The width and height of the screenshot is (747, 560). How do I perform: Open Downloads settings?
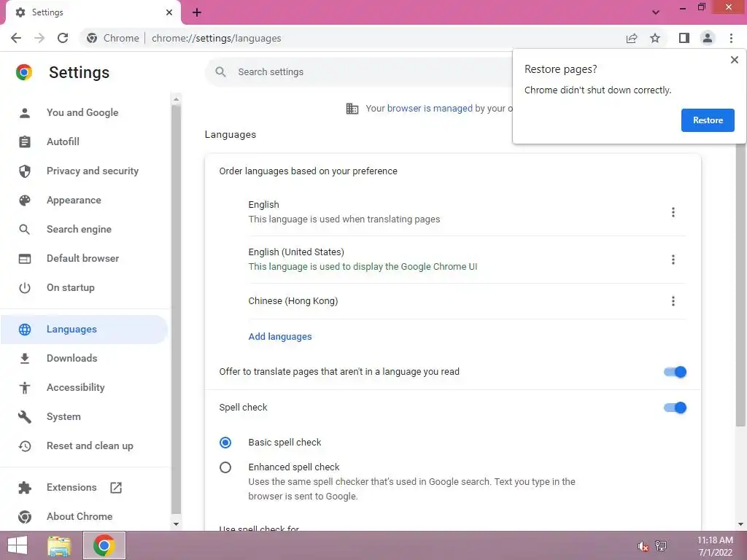[72, 358]
